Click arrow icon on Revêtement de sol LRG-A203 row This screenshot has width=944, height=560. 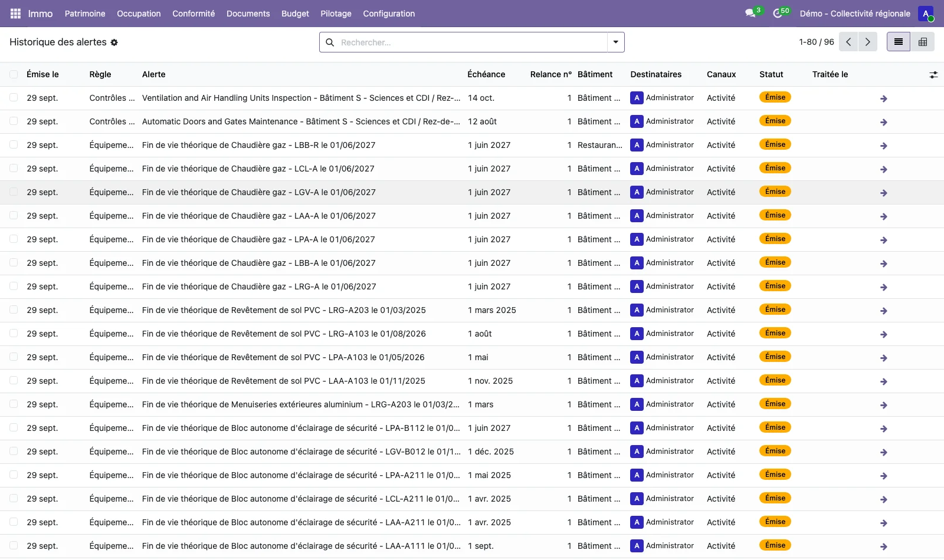(884, 311)
